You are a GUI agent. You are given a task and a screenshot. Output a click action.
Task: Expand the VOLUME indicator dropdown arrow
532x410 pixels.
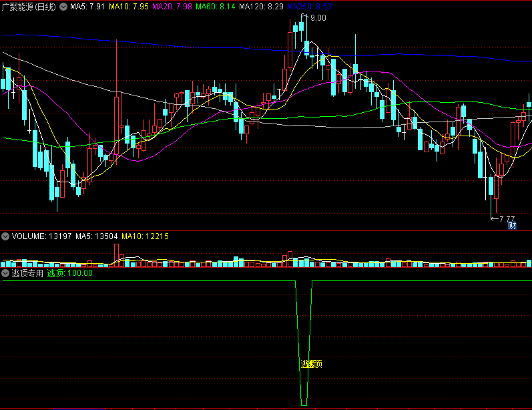[5, 236]
